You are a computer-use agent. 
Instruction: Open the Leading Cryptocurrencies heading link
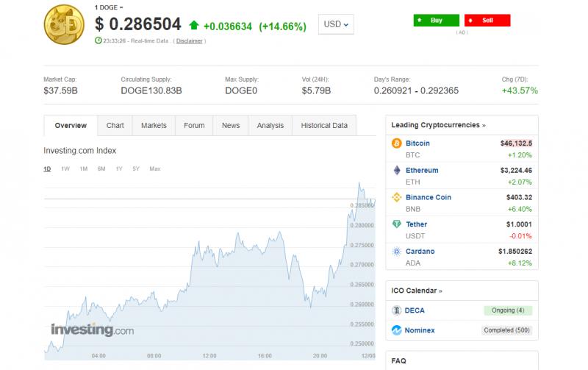point(438,125)
